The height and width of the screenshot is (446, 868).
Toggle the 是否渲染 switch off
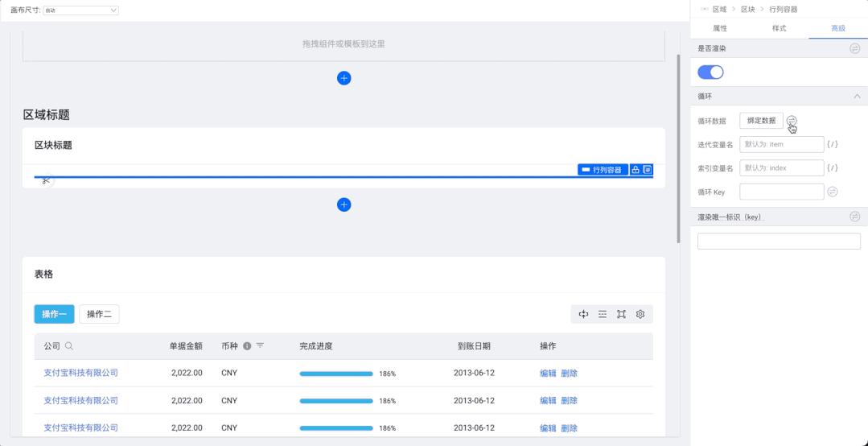(710, 72)
